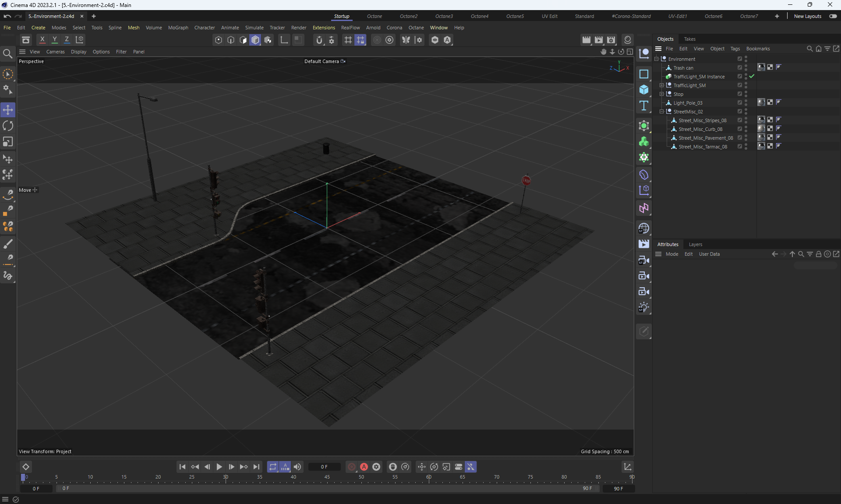Click the Text spline tool icon
Viewport: 841px width, 504px height.
click(x=643, y=106)
